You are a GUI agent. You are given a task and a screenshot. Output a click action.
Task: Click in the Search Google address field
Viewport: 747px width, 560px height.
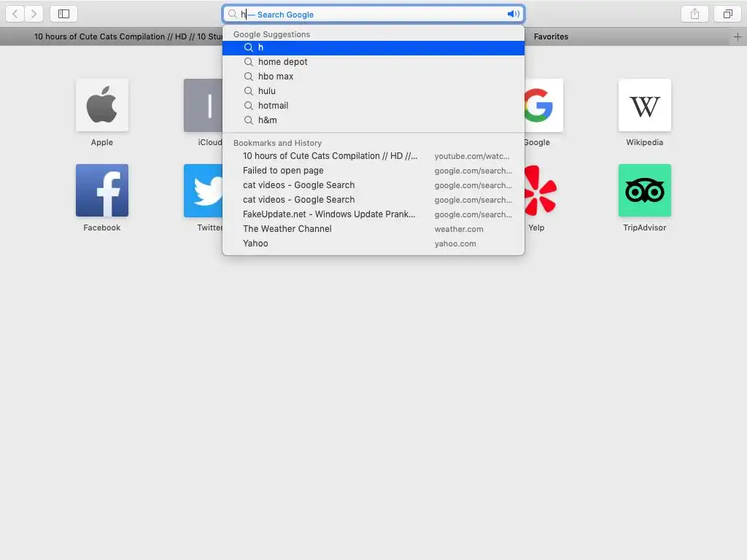373,15
